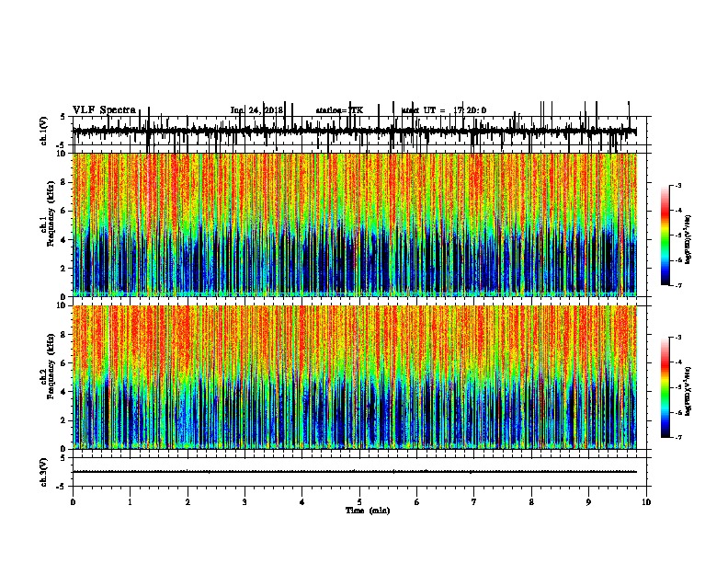Click the "-7" label on ch.2 colorbar
The width and height of the screenshot is (728, 563).
point(677,437)
